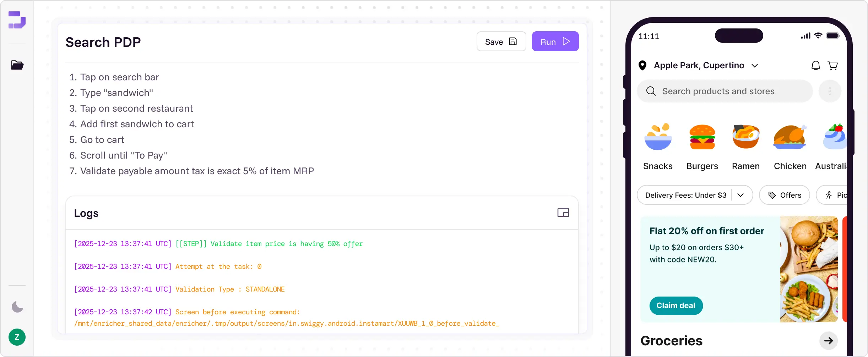Toggle the Pickup filter chip
This screenshot has height=357, width=868.
coord(832,195)
